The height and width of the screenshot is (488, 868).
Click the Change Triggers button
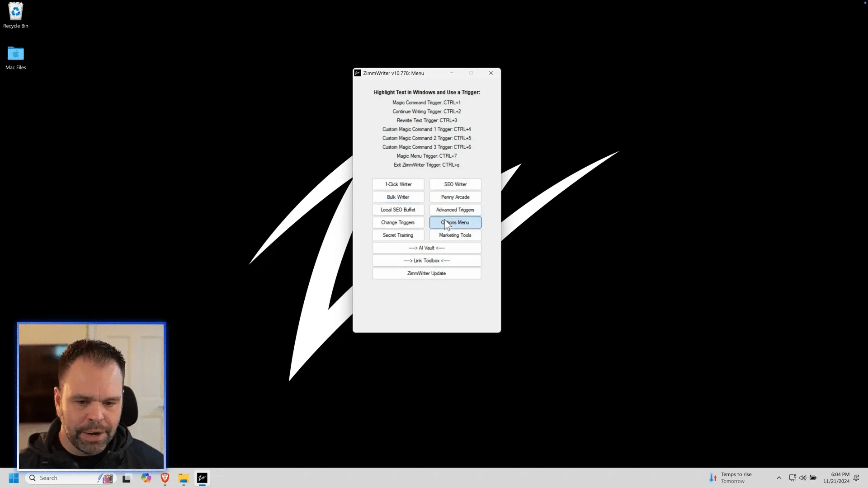click(x=398, y=222)
